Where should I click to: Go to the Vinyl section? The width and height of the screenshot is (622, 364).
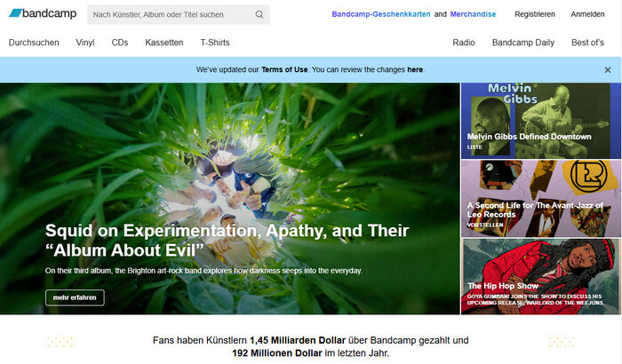coord(85,43)
